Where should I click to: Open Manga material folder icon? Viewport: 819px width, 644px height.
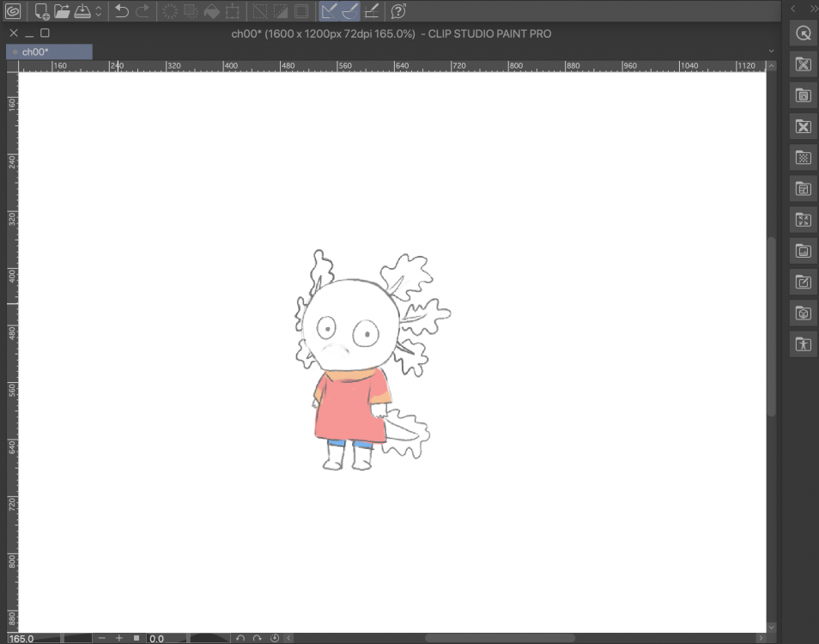[804, 189]
